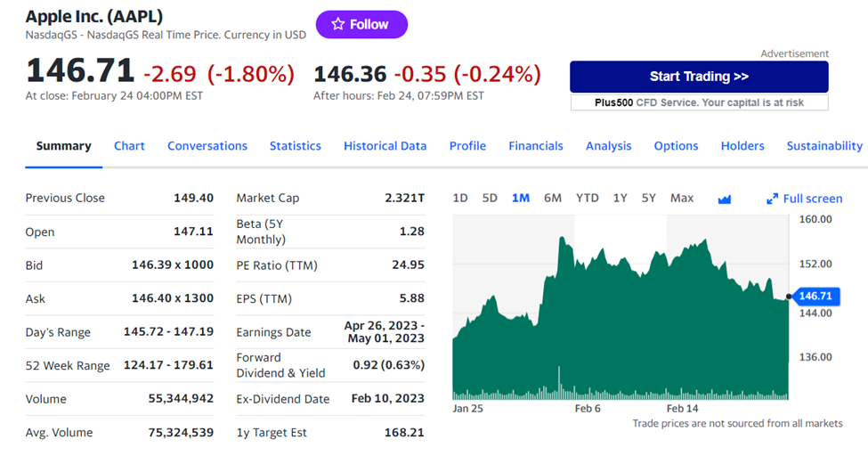Click the Beta value 1.28

412,232
